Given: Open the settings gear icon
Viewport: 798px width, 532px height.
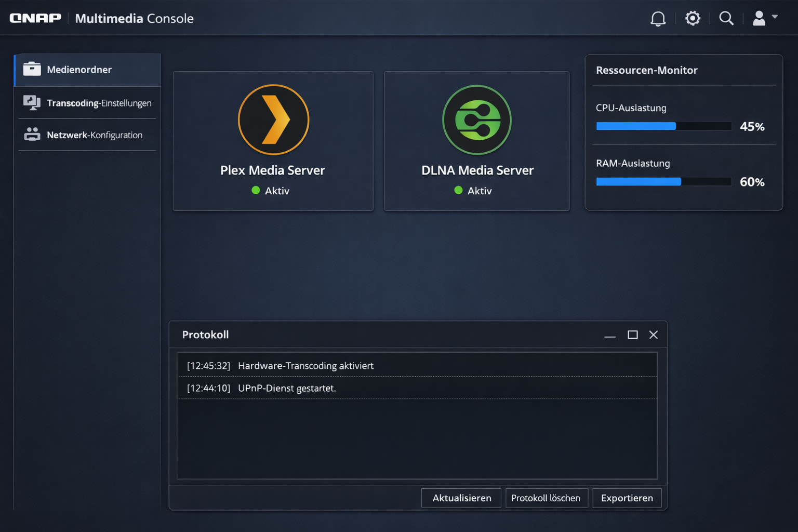Looking at the screenshot, I should click(x=693, y=18).
